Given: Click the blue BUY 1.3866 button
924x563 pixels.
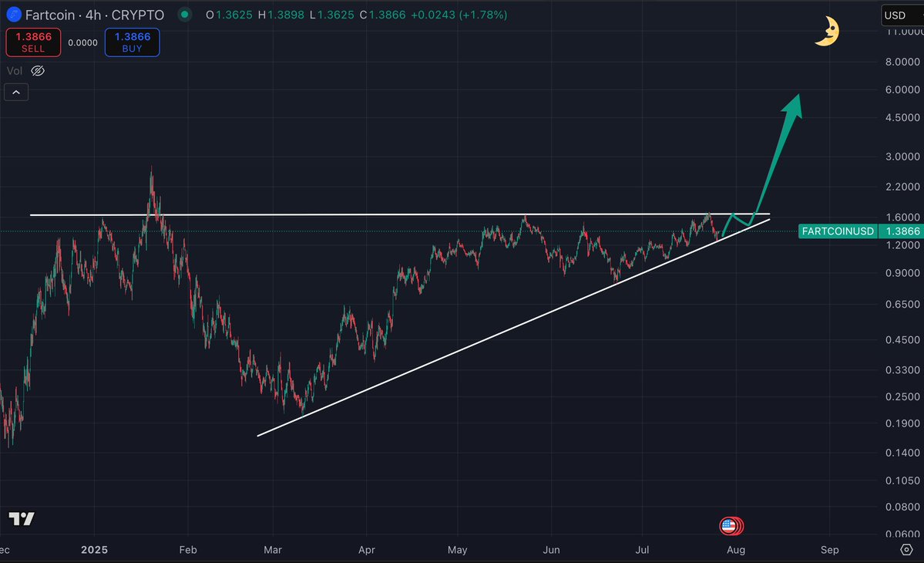Looking at the screenshot, I should tap(132, 42).
